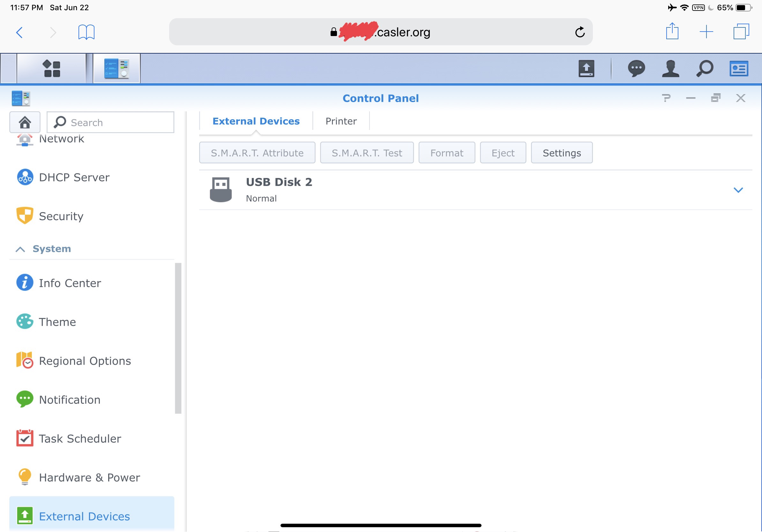
Task: Go back in Safari
Action: (x=19, y=32)
